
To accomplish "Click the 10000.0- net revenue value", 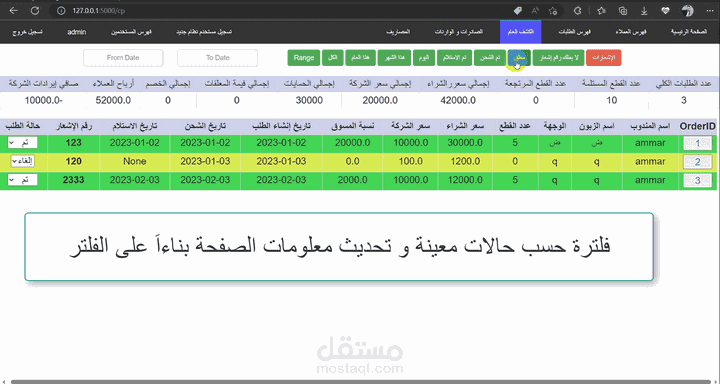I will pyautogui.click(x=44, y=100).
